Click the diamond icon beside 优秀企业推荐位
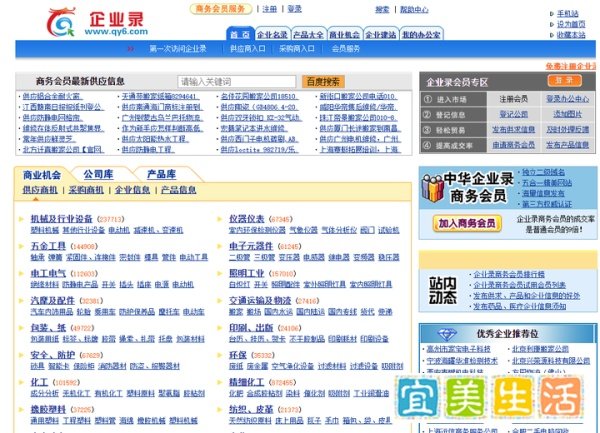 447,334
